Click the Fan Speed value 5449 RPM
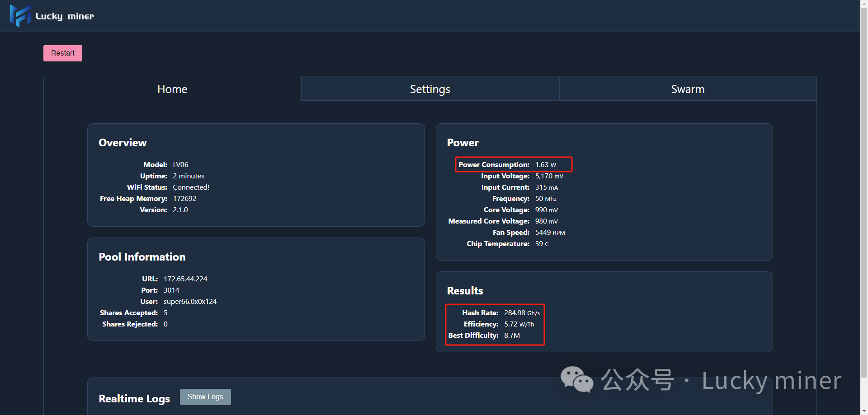The width and height of the screenshot is (868, 415). coord(550,233)
